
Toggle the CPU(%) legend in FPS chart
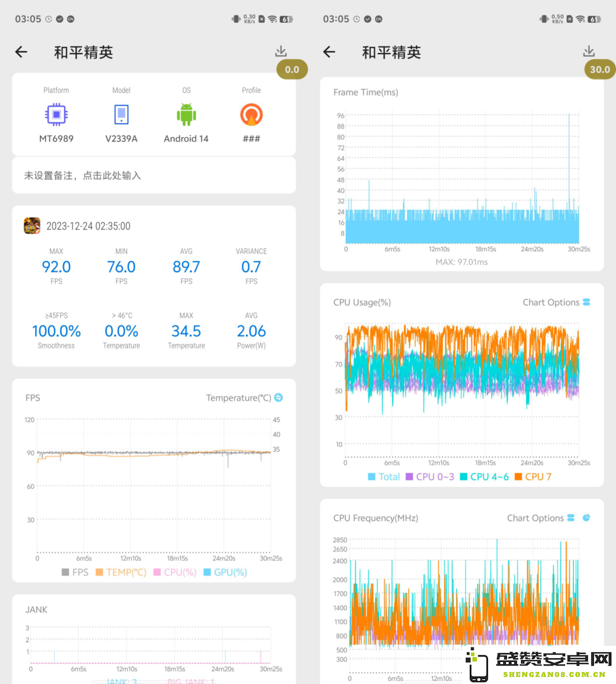(x=175, y=573)
